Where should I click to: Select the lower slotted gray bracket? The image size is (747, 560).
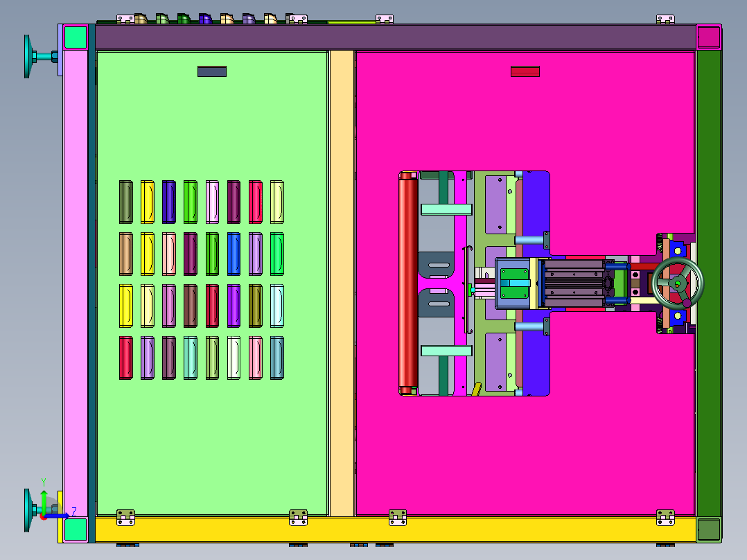point(437,304)
